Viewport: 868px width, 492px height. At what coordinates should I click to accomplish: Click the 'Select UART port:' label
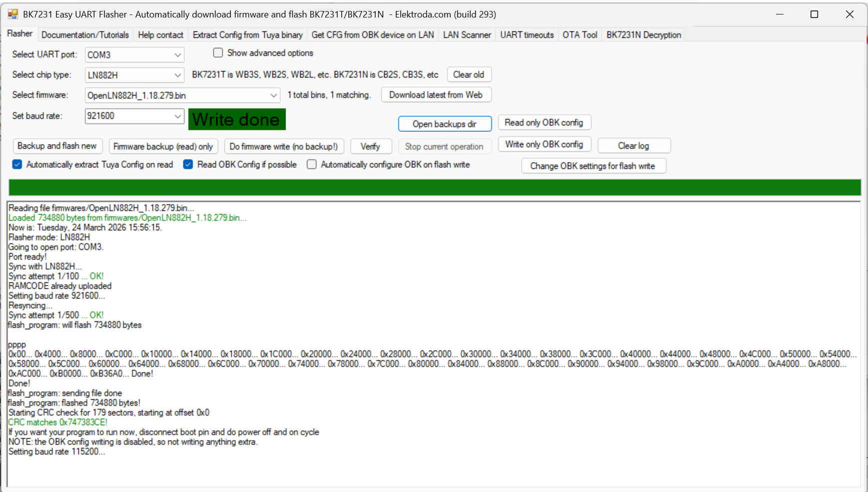[44, 54]
